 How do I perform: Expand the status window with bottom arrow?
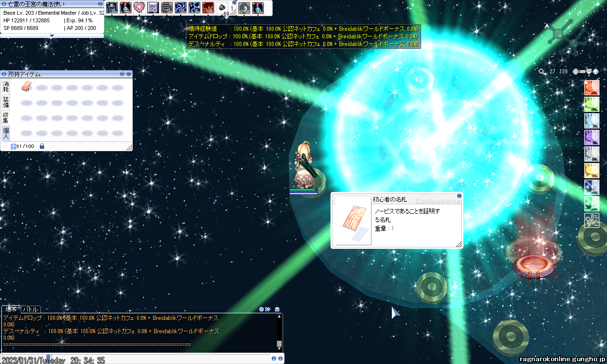pyautogui.click(x=52, y=36)
